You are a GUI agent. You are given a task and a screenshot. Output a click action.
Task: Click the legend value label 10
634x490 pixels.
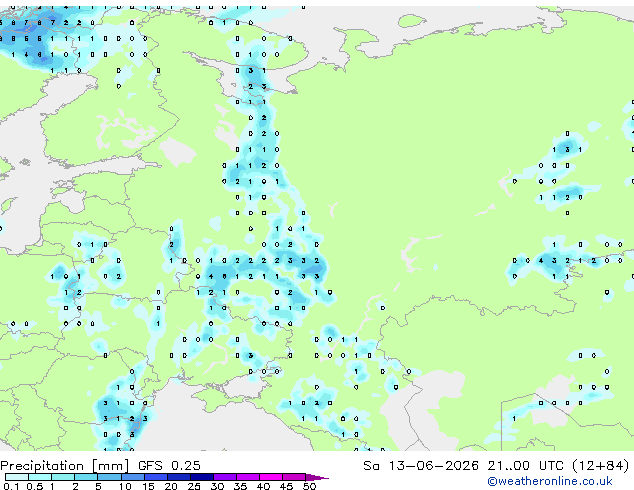click(125, 486)
